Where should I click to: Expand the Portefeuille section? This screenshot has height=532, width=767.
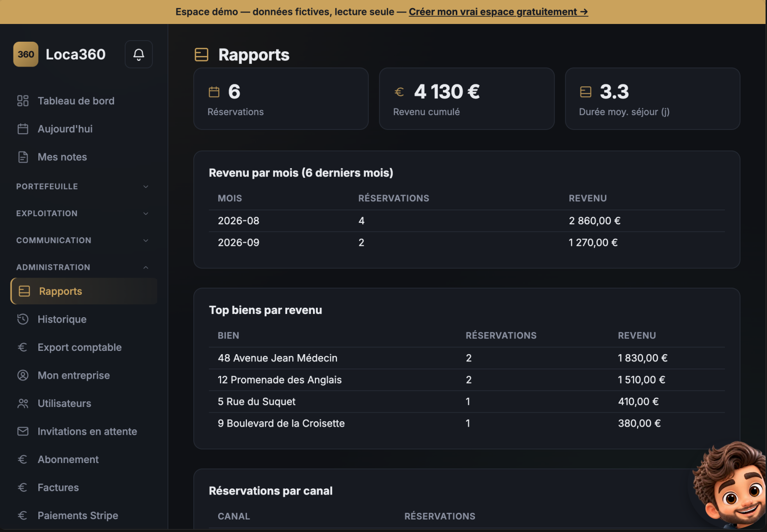82,186
